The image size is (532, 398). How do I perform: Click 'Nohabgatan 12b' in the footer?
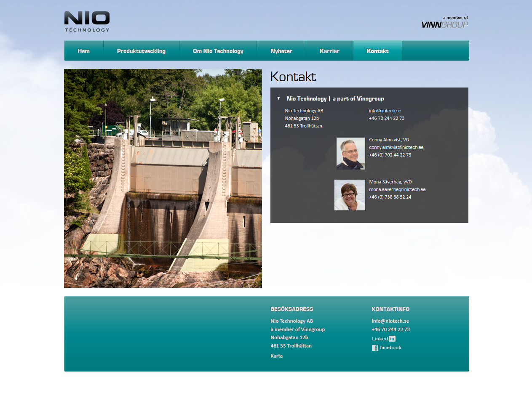point(289,337)
